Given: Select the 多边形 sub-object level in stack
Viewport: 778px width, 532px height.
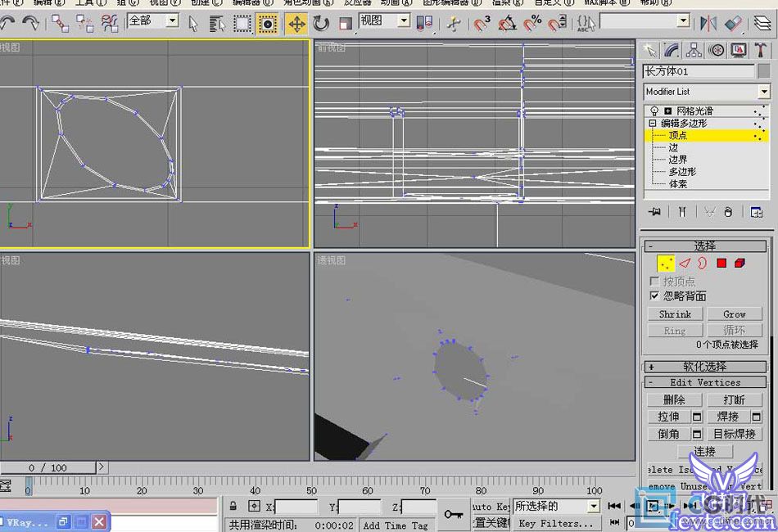Looking at the screenshot, I should pyautogui.click(x=682, y=172).
